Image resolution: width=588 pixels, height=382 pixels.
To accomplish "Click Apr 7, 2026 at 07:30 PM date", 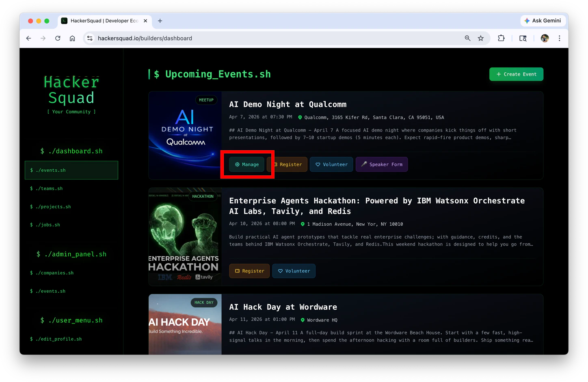I will click(x=260, y=117).
